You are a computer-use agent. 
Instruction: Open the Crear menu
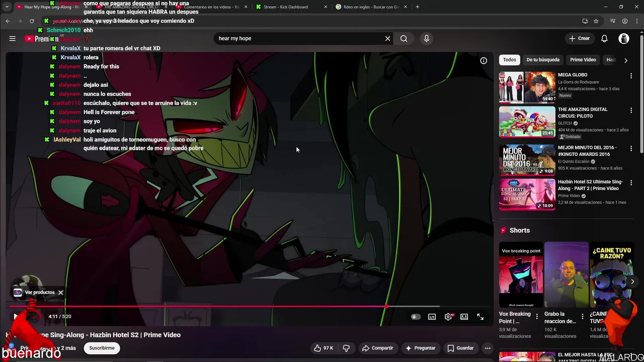(579, 38)
